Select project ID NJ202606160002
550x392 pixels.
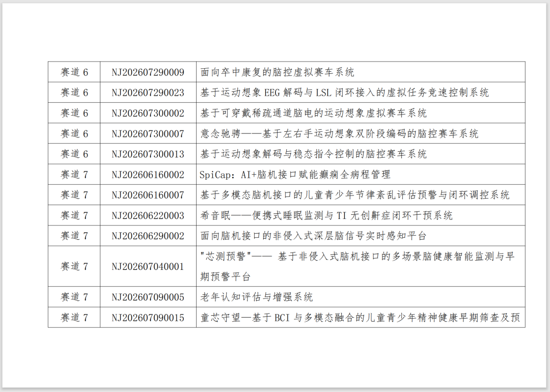[x=148, y=175]
